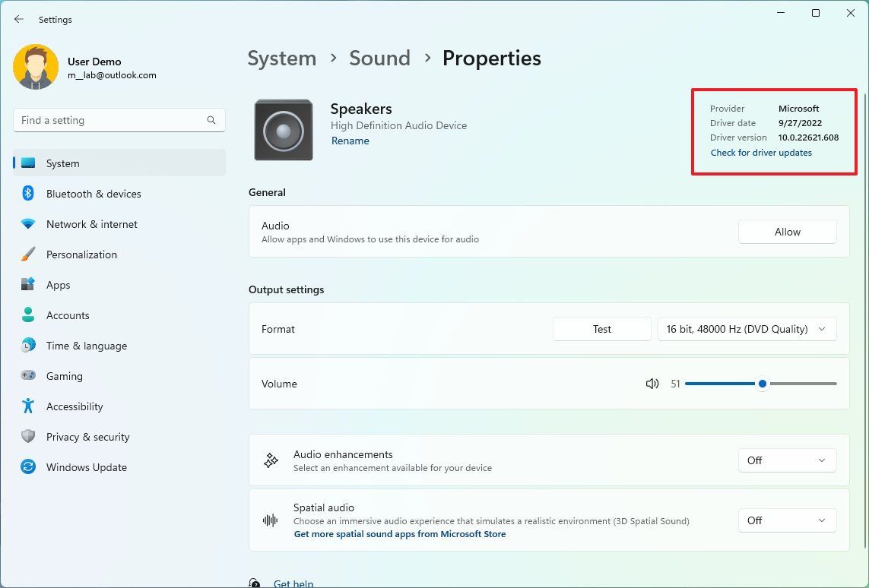
Task: Click the speaker volume icon
Action: (652, 384)
